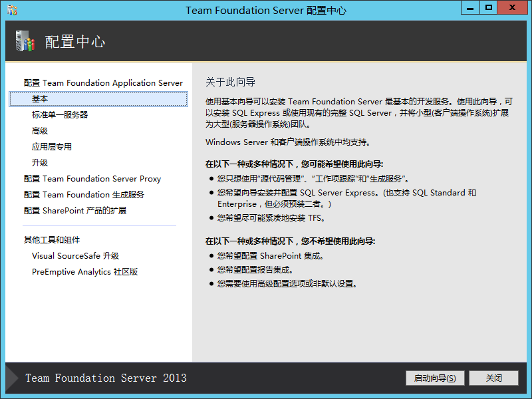Viewport: 532px width, 399px height.
Task: Click the bullet mentioning 源代码管理 and 工作项跟踪
Action: coord(313,179)
